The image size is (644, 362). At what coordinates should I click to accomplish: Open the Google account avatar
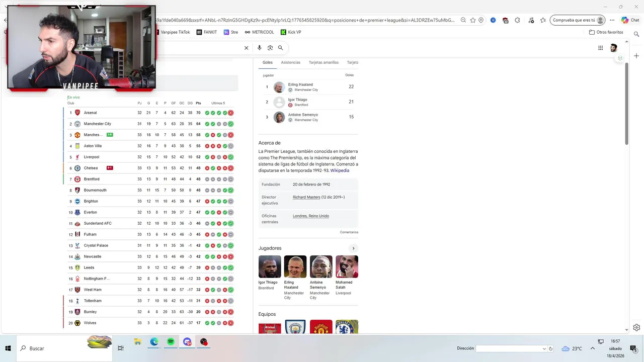click(x=613, y=48)
